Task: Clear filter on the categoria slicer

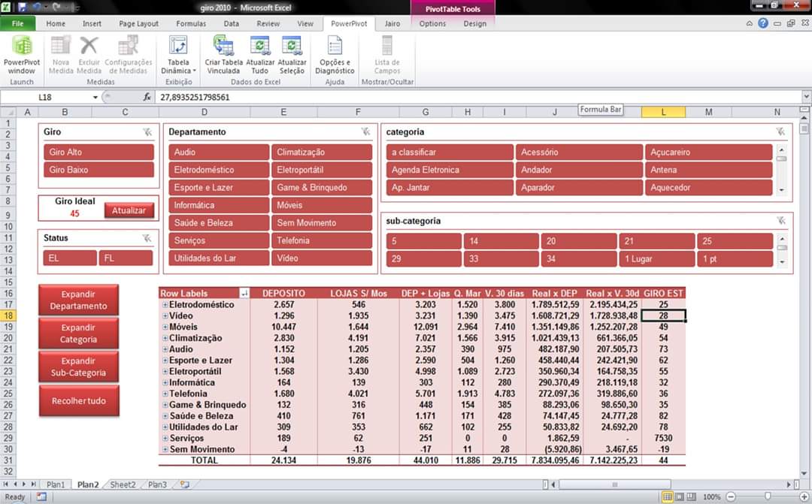Action: pyautogui.click(x=780, y=132)
